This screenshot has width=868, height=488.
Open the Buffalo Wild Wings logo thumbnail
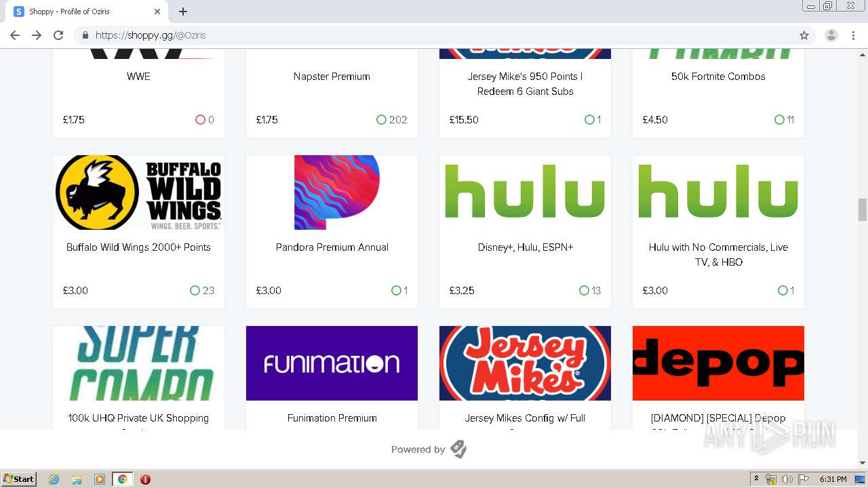click(x=138, y=192)
